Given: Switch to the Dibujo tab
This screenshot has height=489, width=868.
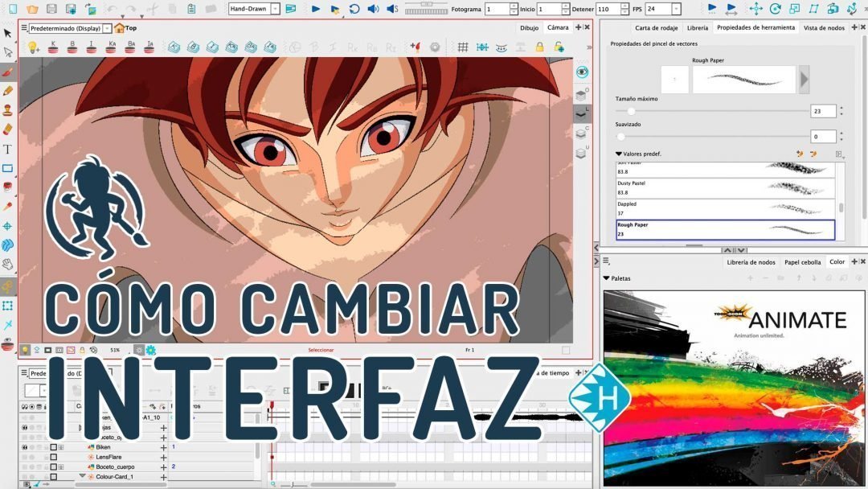Looking at the screenshot, I should click(529, 27).
